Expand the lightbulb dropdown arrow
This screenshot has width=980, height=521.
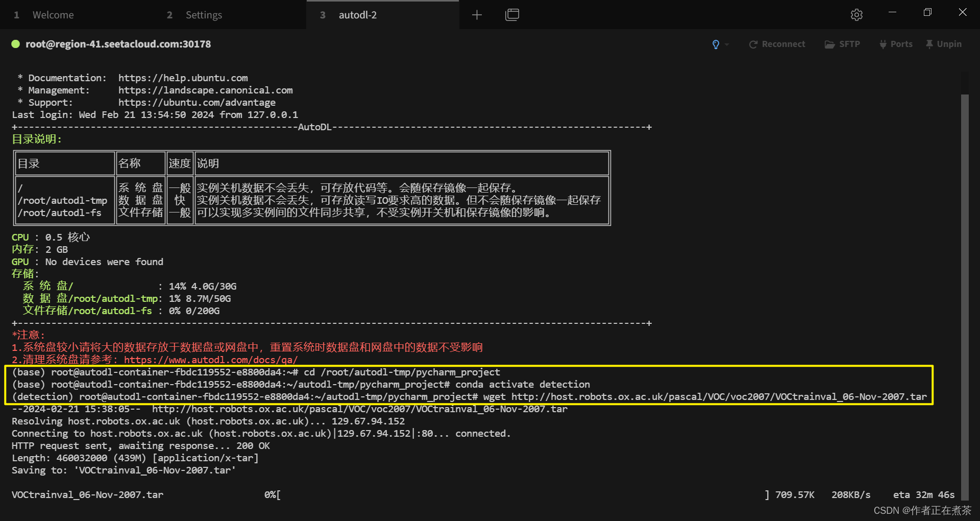(727, 44)
